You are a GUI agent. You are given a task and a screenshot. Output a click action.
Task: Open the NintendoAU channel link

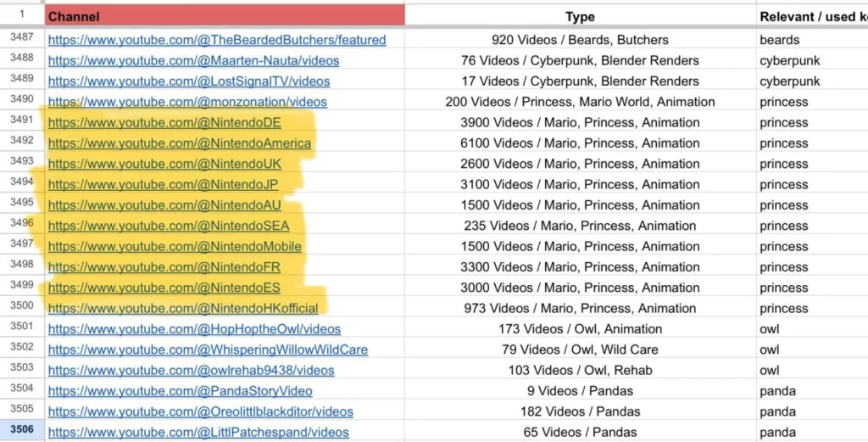tap(164, 205)
